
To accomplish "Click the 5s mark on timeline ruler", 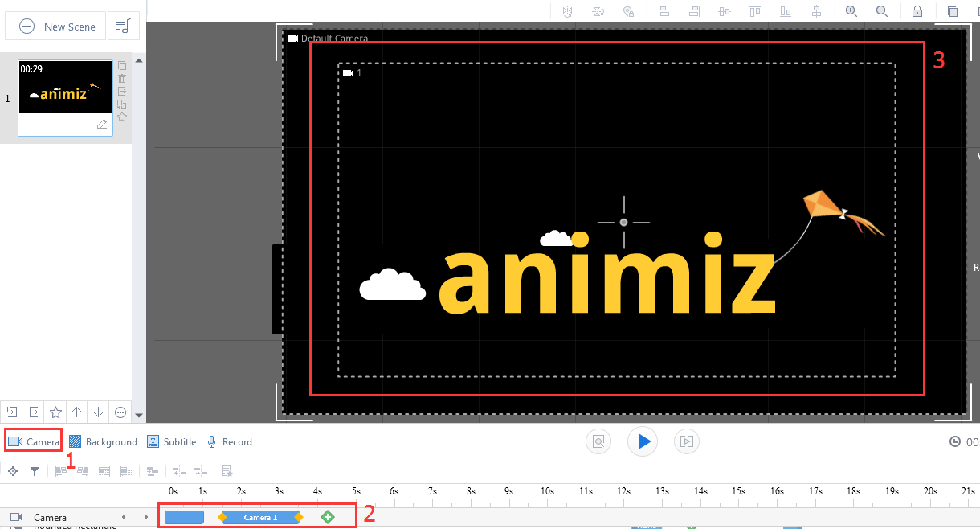I will [x=355, y=490].
